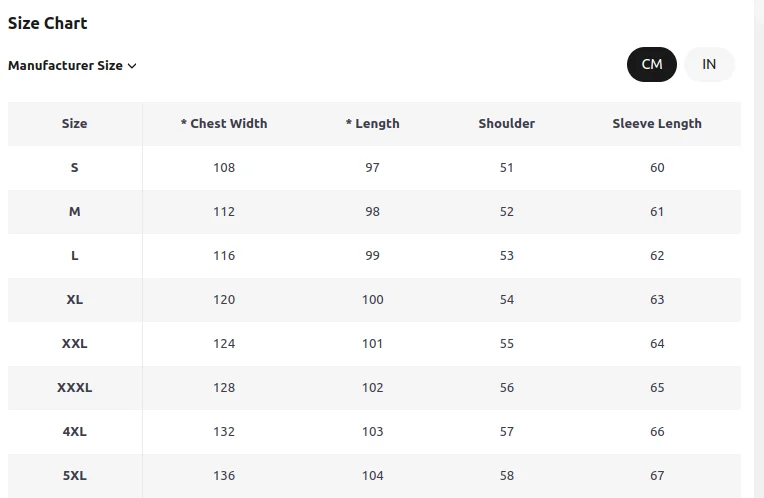Switch units to IN
Image resolution: width=764 pixels, height=498 pixels.
(x=709, y=64)
